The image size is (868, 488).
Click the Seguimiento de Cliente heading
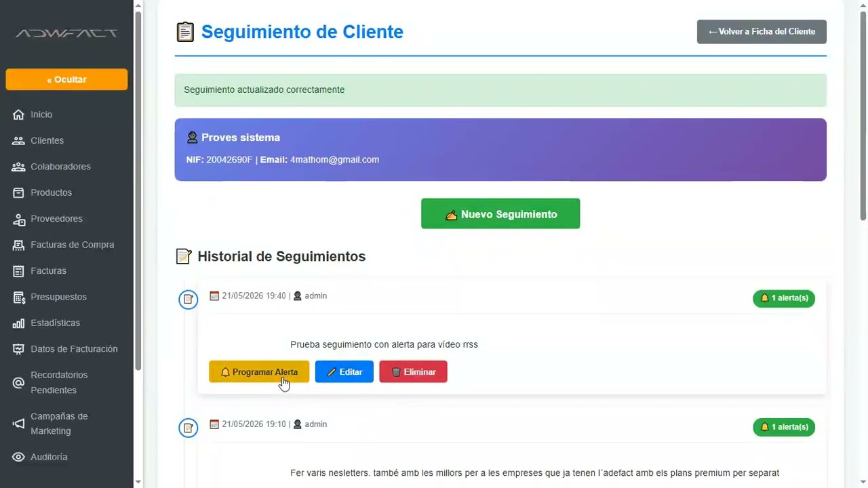click(302, 32)
